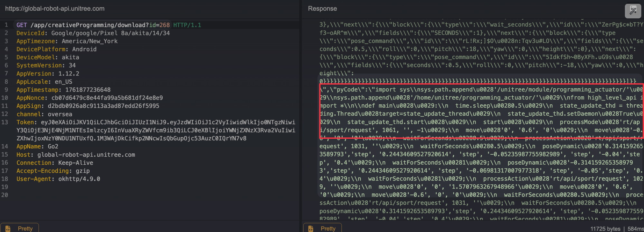Click the AppTimezone America/New_York line
This screenshot has height=232, width=644.
67,41
